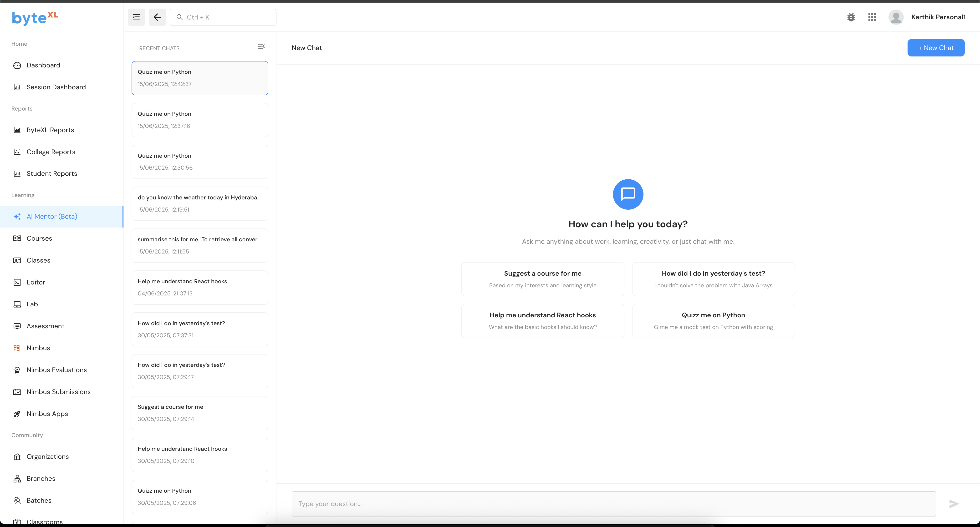Collapse the Recent Chats panel
The height and width of the screenshot is (527, 980).
[x=261, y=46]
